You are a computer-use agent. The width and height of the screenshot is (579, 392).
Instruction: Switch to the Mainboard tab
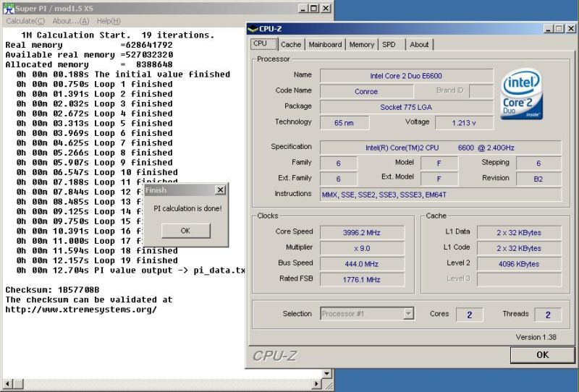point(325,44)
